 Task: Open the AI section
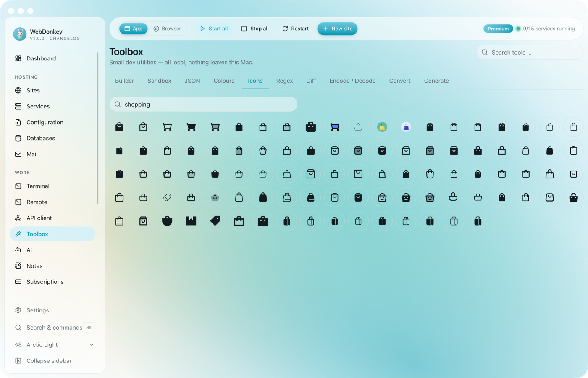pos(52,250)
